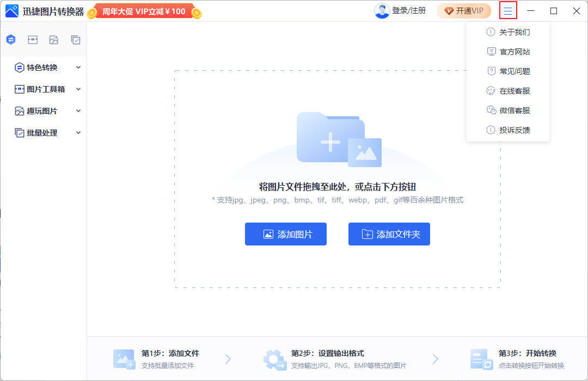Open 登录/注册 login link
Viewport: 588px width, 381px height.
pos(409,10)
